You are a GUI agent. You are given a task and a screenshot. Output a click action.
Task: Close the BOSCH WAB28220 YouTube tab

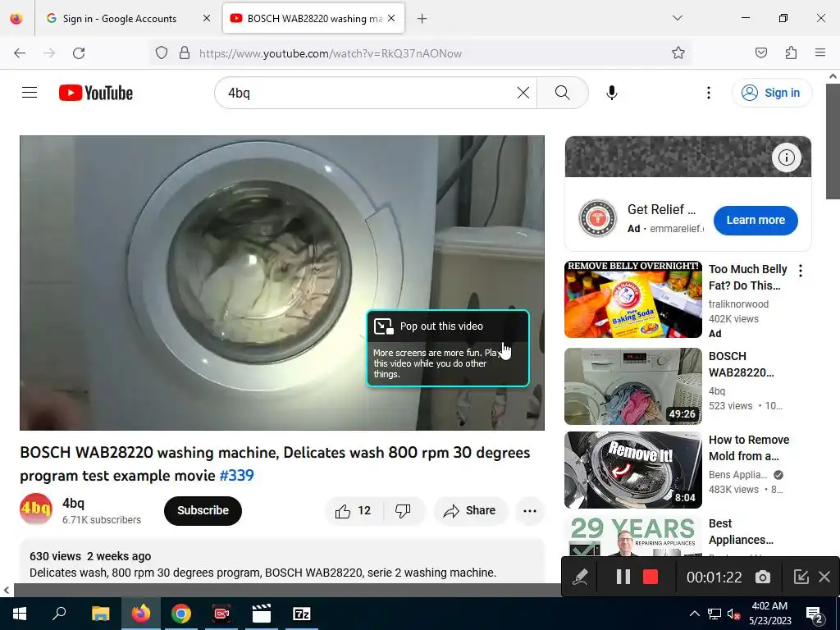click(391, 19)
